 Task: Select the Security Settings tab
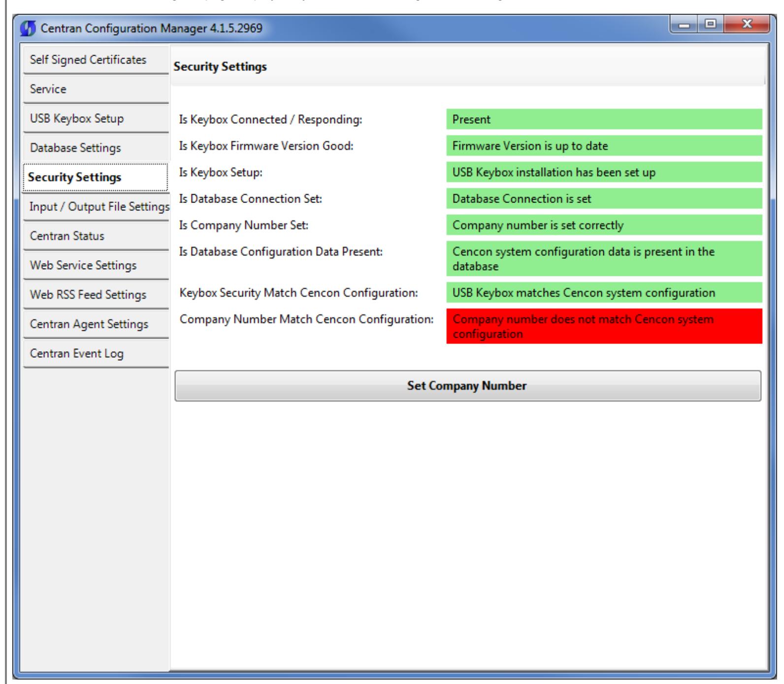click(95, 177)
